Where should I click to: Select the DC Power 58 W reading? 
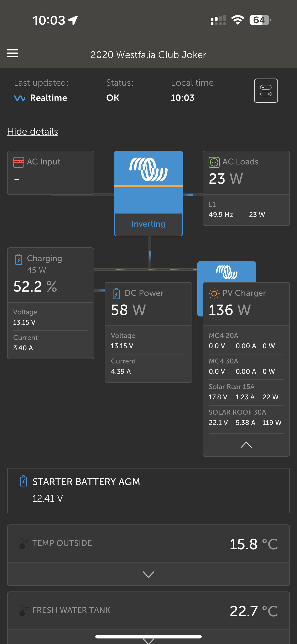tap(128, 310)
